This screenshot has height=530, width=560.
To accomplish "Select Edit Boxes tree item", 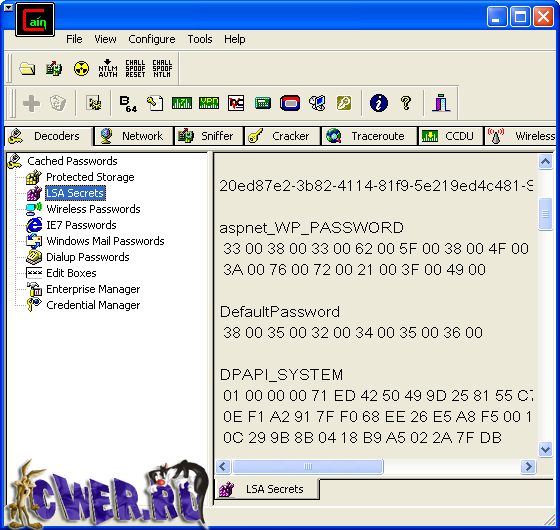I will [x=71, y=273].
